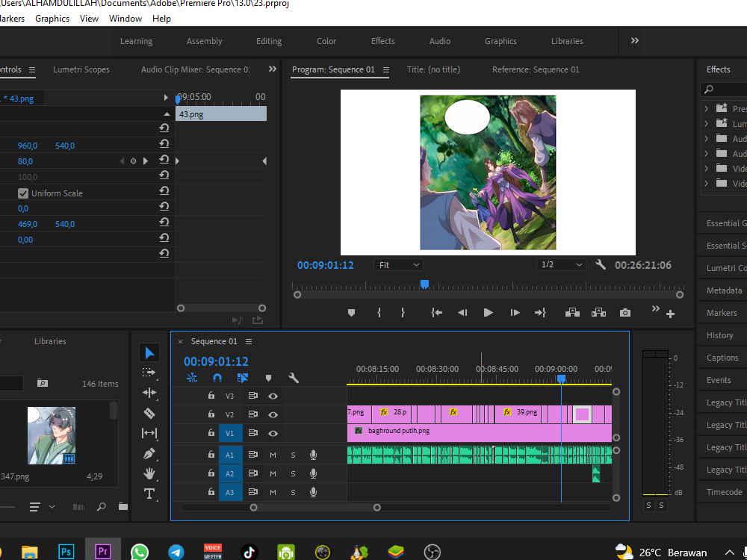The height and width of the screenshot is (560, 747).
Task: Toggle sync lock on track V1
Action: coord(253,433)
